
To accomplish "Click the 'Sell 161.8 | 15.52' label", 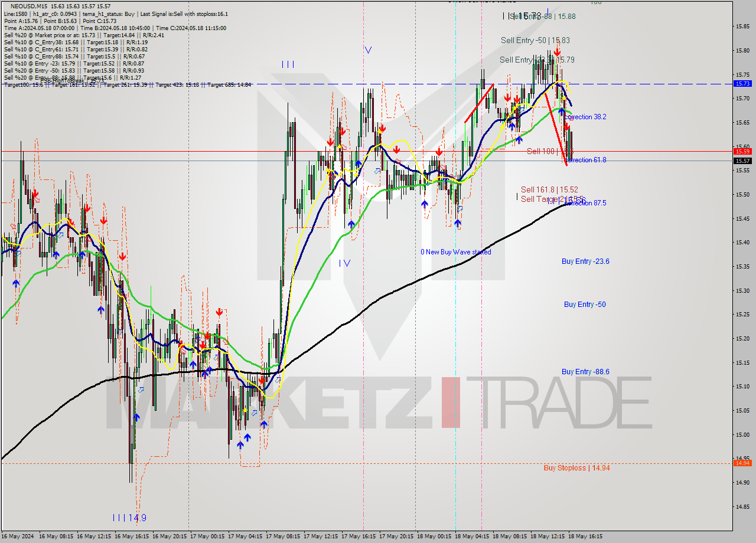I will tap(549, 189).
